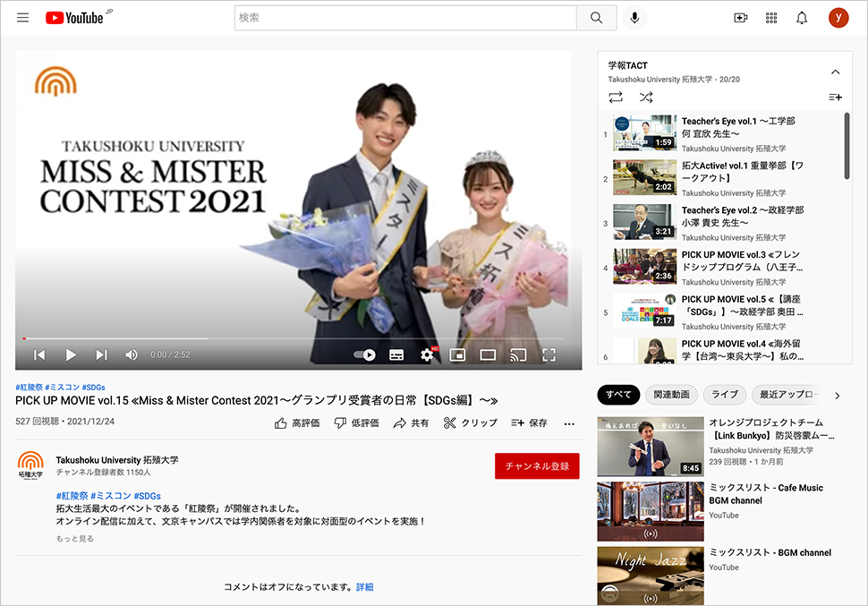868x606 pixels.
Task: Click #SDGs hashtag in description
Action: pos(148,496)
